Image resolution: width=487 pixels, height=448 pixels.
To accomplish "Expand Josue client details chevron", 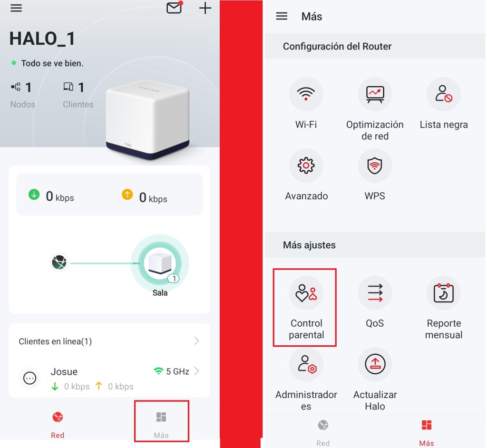I will [196, 371].
